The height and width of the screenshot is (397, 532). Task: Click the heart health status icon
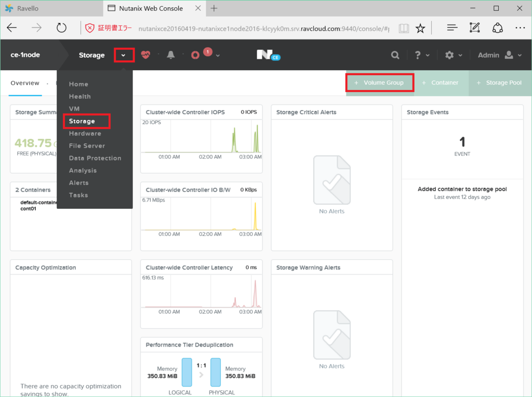pyautogui.click(x=145, y=55)
